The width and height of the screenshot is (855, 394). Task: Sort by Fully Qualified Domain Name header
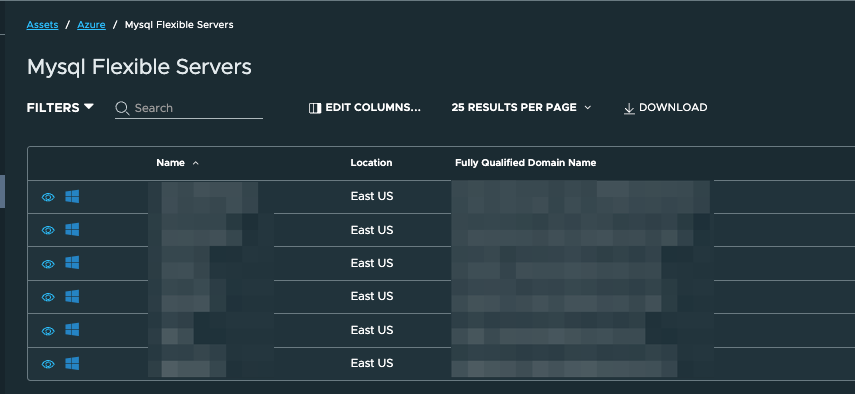pos(525,163)
